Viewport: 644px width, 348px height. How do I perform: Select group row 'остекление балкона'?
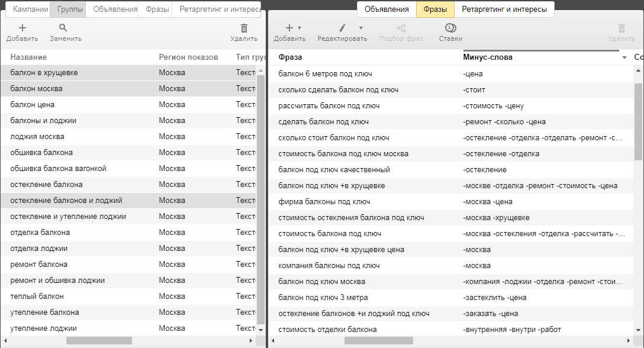click(128, 185)
